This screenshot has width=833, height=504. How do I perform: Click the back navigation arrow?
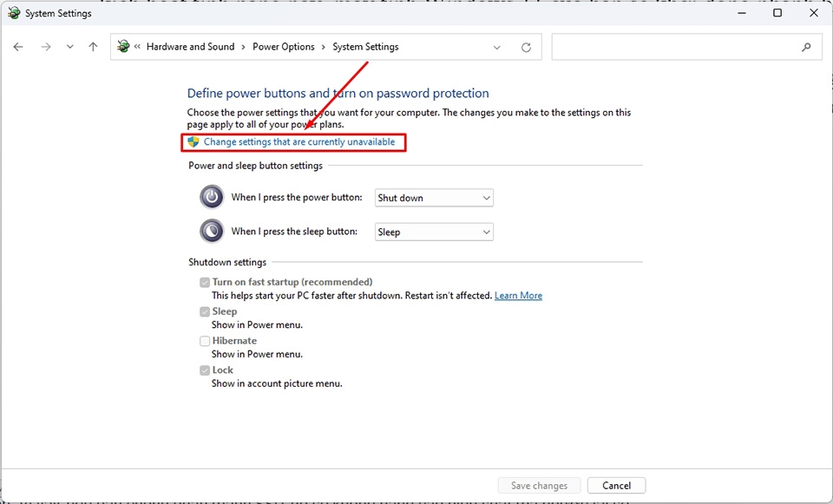pyautogui.click(x=18, y=46)
